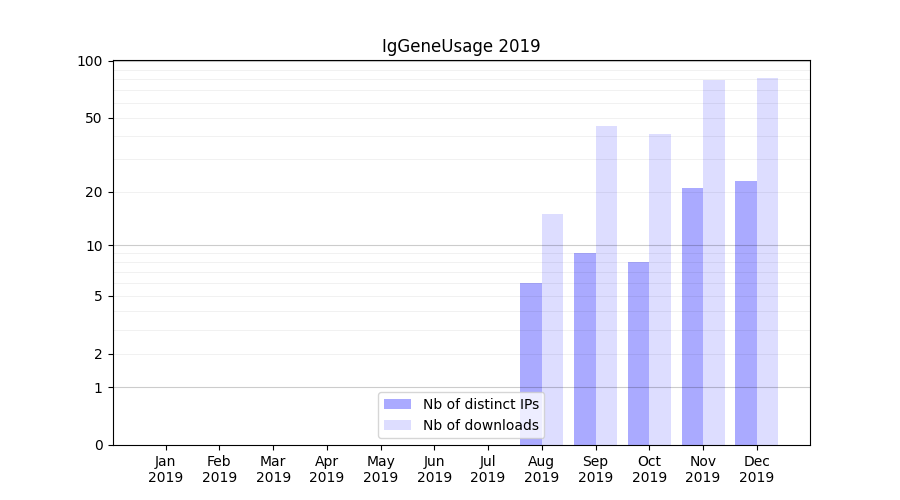Image resolution: width=900 pixels, height=500 pixels.
Task: Select the 'Nb of downloads' legend label
Action: tap(480, 425)
